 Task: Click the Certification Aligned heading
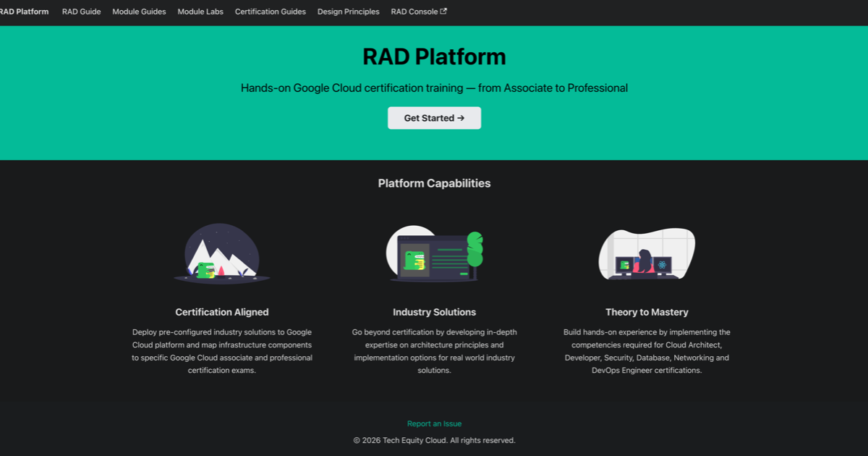click(x=222, y=312)
